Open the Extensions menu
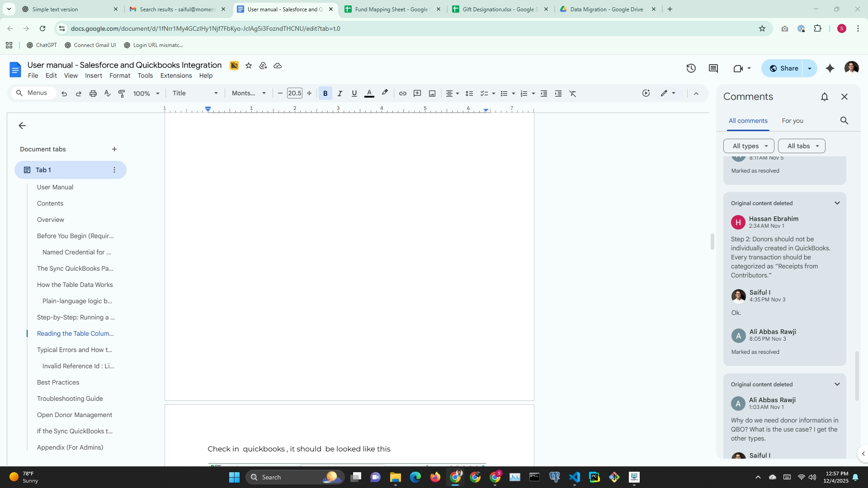This screenshot has width=868, height=488. tap(176, 75)
